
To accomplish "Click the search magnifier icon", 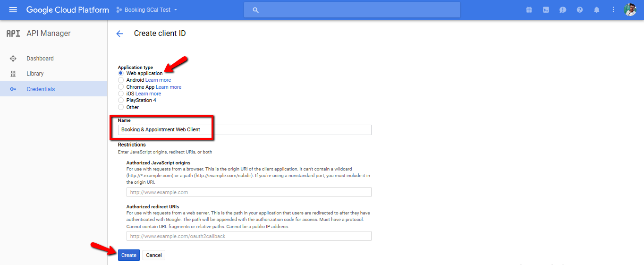I will click(256, 10).
